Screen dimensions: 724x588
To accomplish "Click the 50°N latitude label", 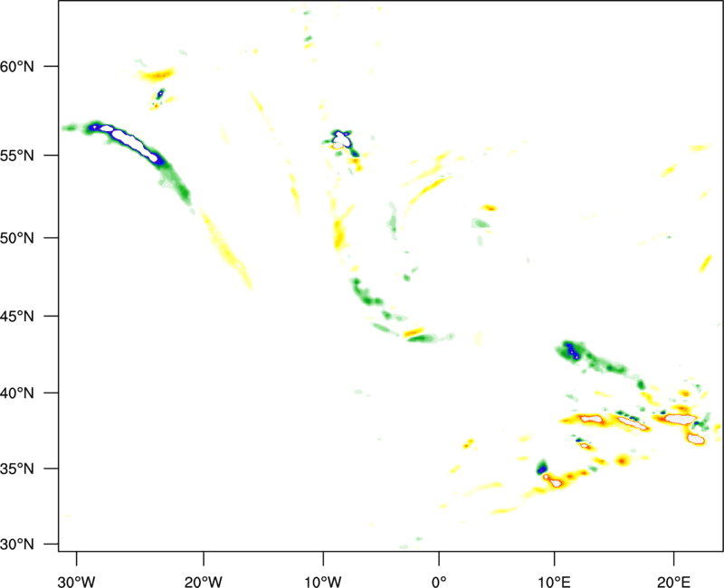I will 17,238.
